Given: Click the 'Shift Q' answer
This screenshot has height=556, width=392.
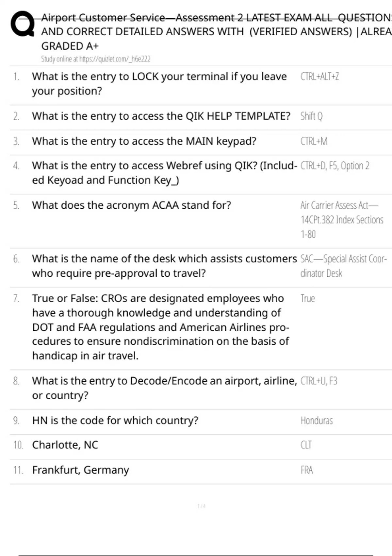Looking at the screenshot, I should pyautogui.click(x=311, y=116).
